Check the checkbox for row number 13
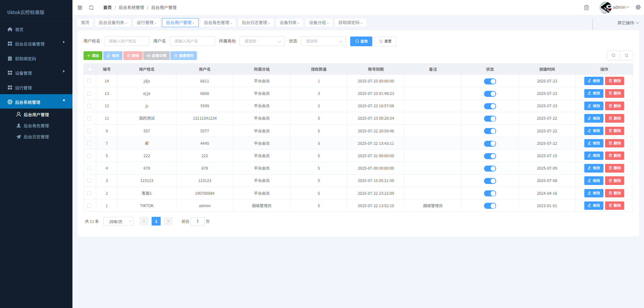This screenshot has height=308, width=644. (x=89, y=94)
